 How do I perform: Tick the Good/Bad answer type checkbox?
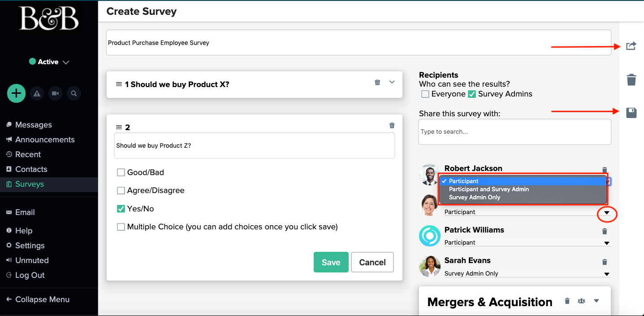click(121, 172)
